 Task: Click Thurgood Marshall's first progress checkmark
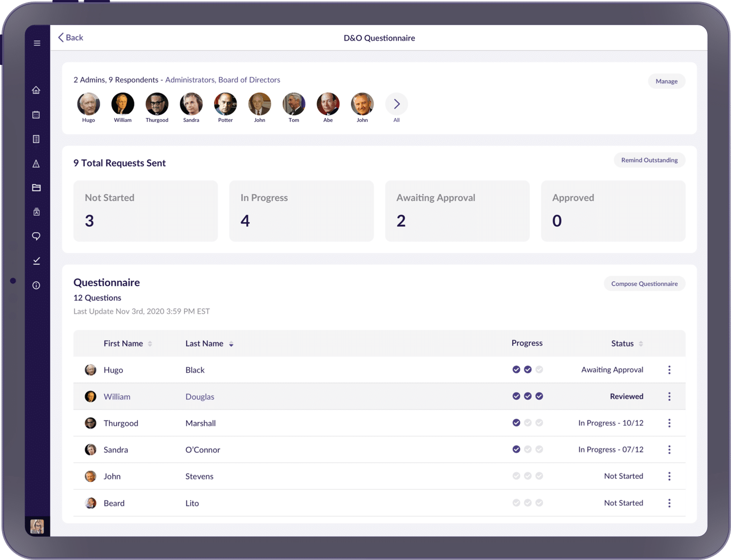tap(516, 423)
